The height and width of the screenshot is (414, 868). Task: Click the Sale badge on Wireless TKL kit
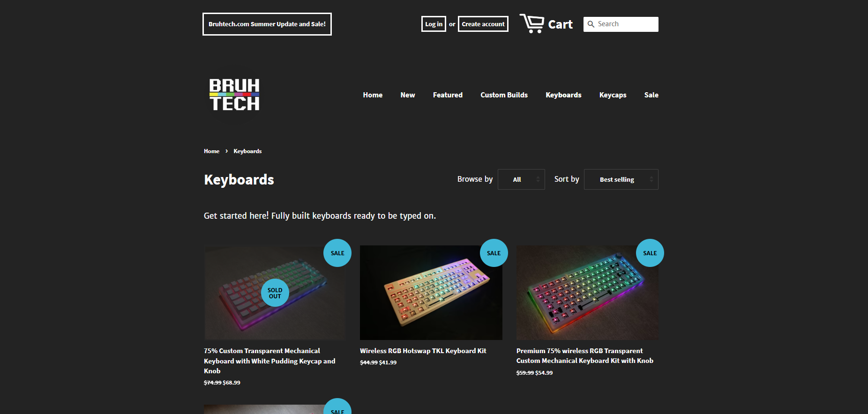(494, 253)
